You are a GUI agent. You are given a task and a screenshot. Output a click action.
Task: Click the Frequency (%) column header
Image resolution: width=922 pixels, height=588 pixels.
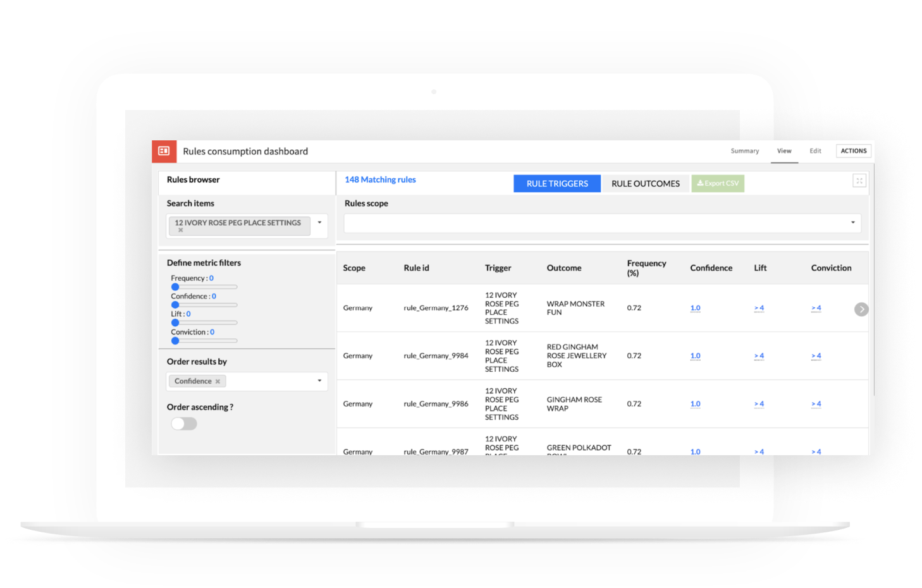point(646,268)
